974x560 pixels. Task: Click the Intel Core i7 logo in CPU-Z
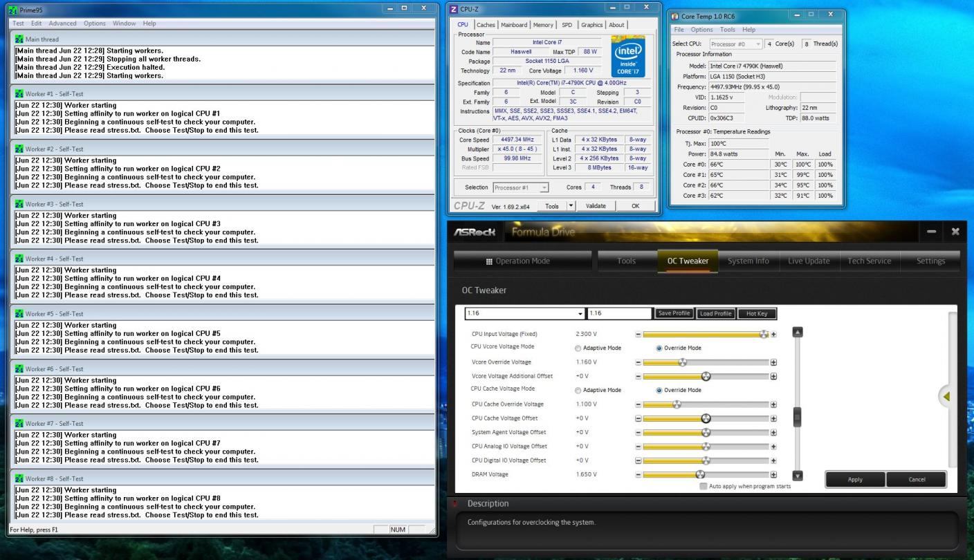pyautogui.click(x=628, y=56)
